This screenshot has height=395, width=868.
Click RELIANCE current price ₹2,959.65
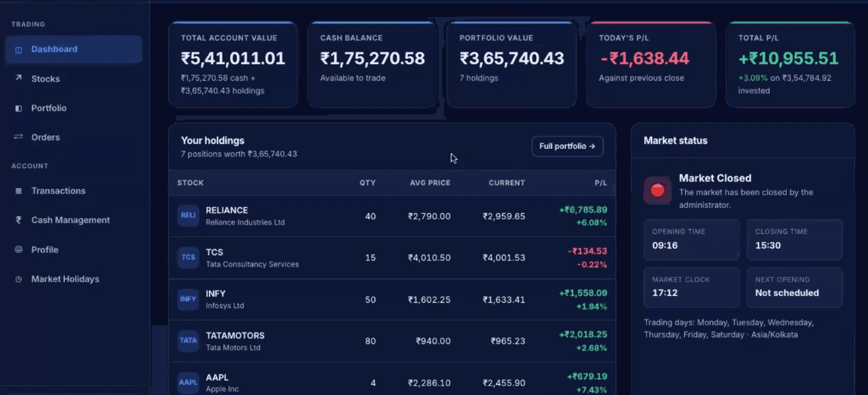(x=504, y=216)
